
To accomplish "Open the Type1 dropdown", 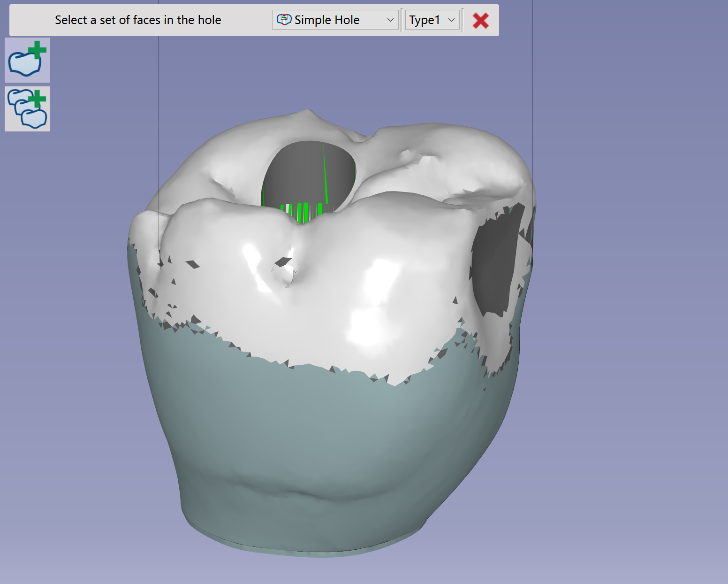I will click(432, 20).
